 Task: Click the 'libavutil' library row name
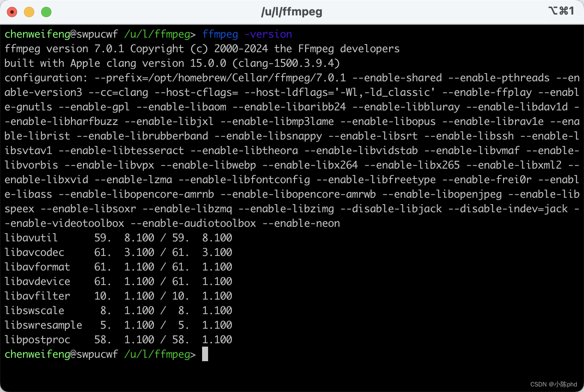pos(31,238)
